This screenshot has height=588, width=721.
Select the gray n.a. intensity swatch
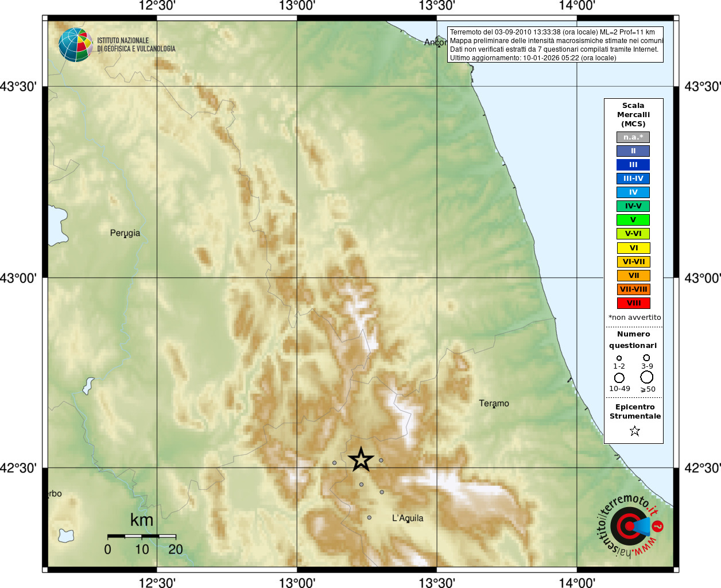633,137
